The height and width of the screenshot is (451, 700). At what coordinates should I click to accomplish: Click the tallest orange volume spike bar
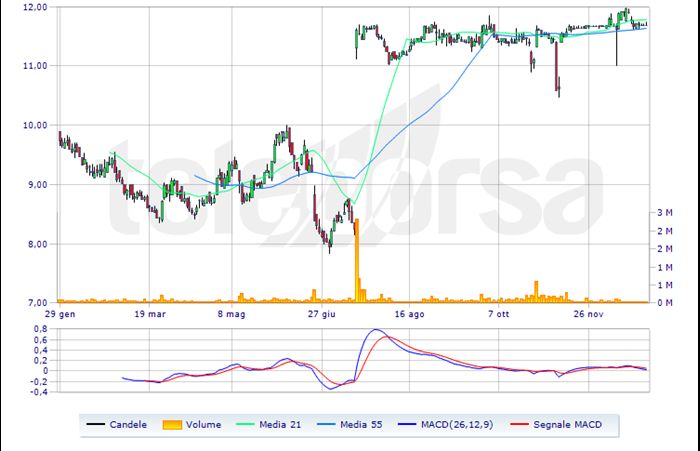tap(357, 260)
